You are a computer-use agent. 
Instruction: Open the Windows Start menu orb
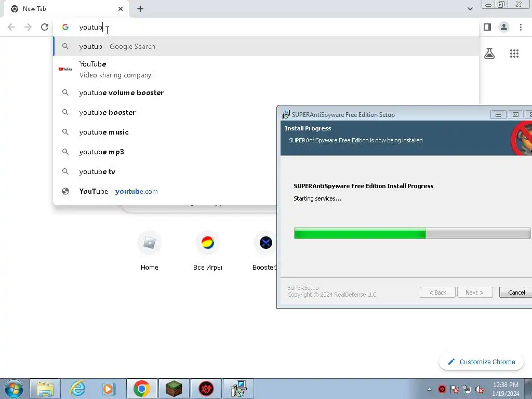[x=14, y=389]
